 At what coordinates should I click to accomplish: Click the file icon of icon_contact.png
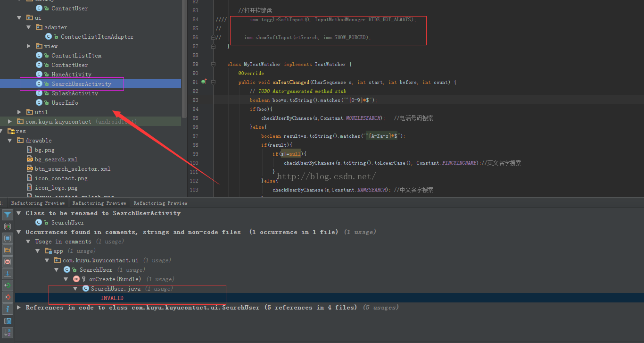point(30,178)
